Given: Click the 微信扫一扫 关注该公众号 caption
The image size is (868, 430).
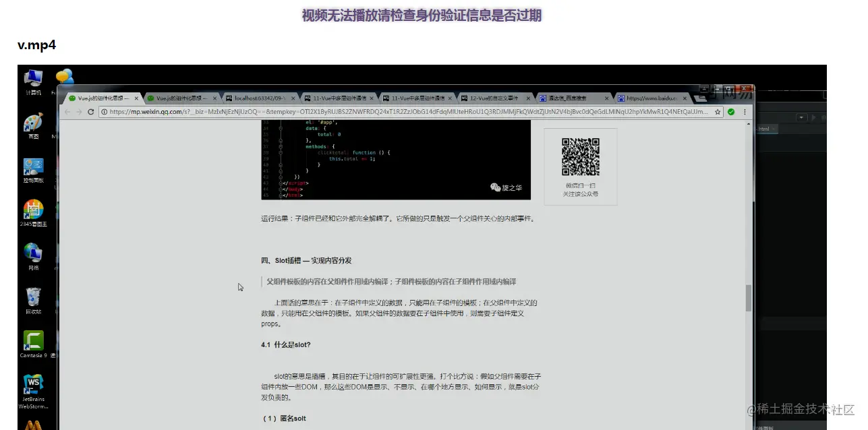Looking at the screenshot, I should (580, 189).
